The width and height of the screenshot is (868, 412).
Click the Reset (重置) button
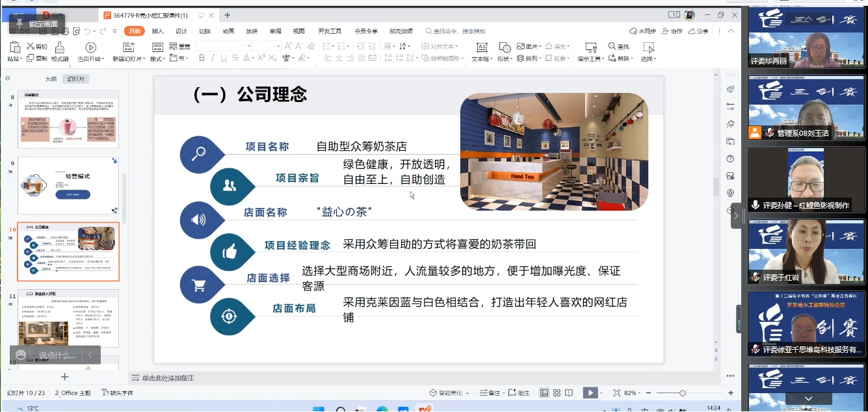click(180, 46)
